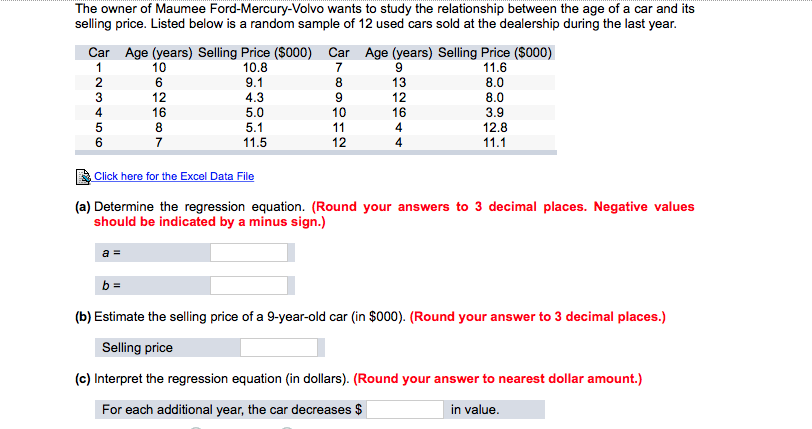This screenshot has height=429, width=812.
Task: Click the 3.9 price value for car 10
Action: (x=495, y=113)
